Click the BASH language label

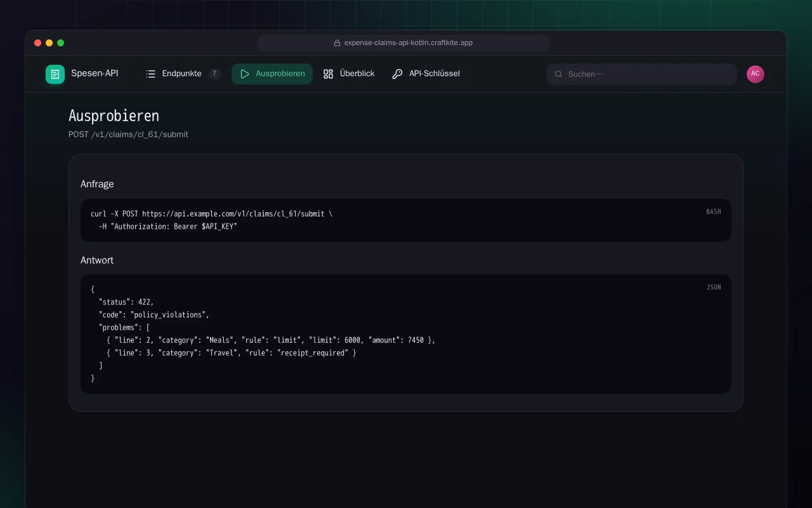(714, 212)
